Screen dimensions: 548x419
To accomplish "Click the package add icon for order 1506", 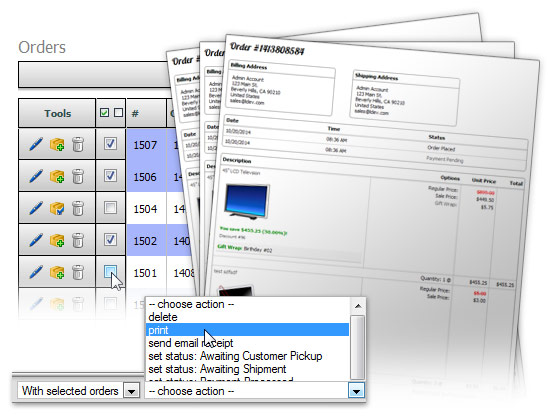I will (57, 176).
